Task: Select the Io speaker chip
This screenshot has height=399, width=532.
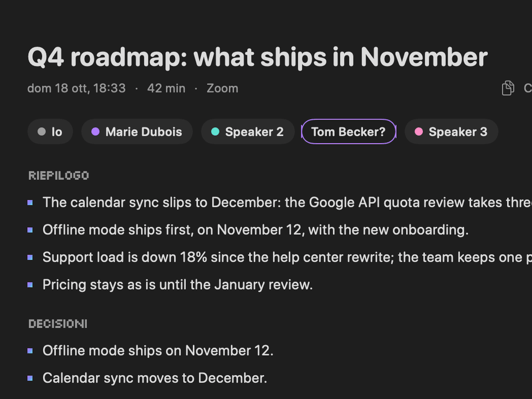Action: (x=50, y=132)
